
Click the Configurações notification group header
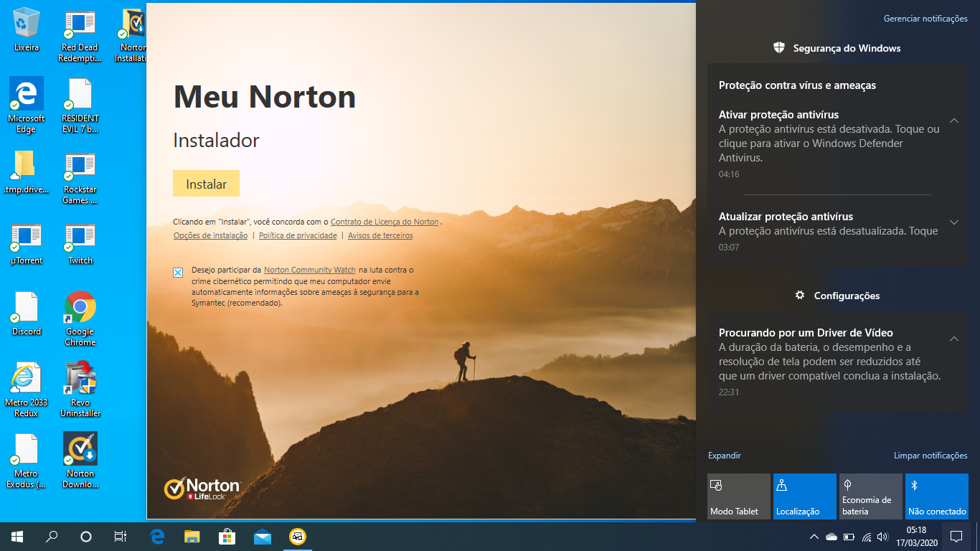pos(837,296)
